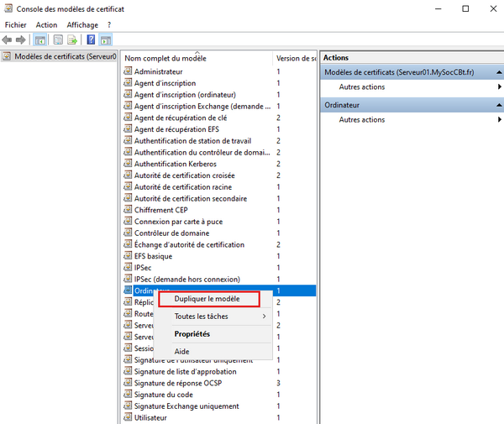Click the Administrateur template icon
The image size is (504, 424).
click(128, 71)
